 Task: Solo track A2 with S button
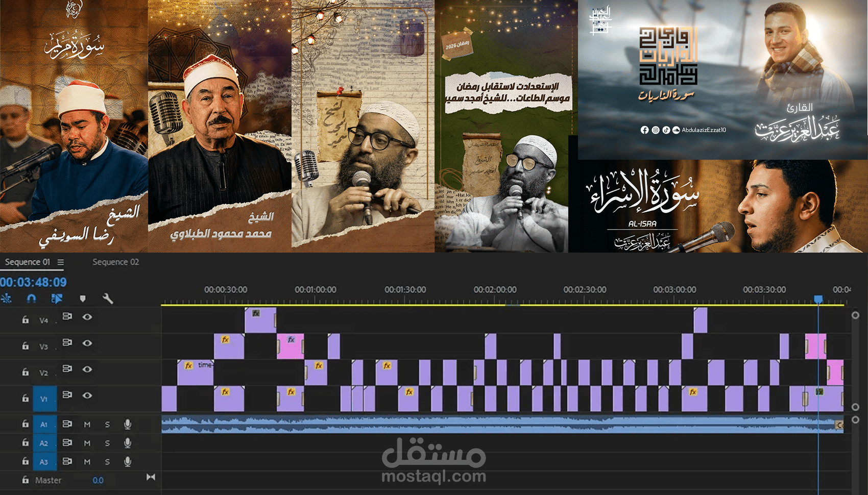point(107,443)
